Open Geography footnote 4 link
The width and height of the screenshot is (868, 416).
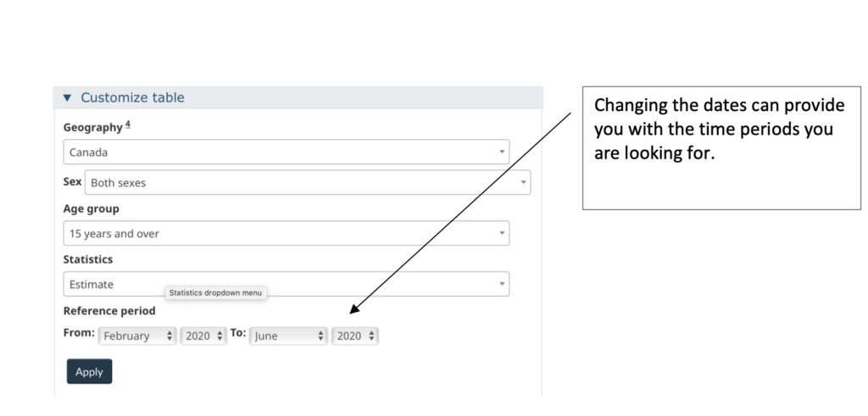(128, 125)
